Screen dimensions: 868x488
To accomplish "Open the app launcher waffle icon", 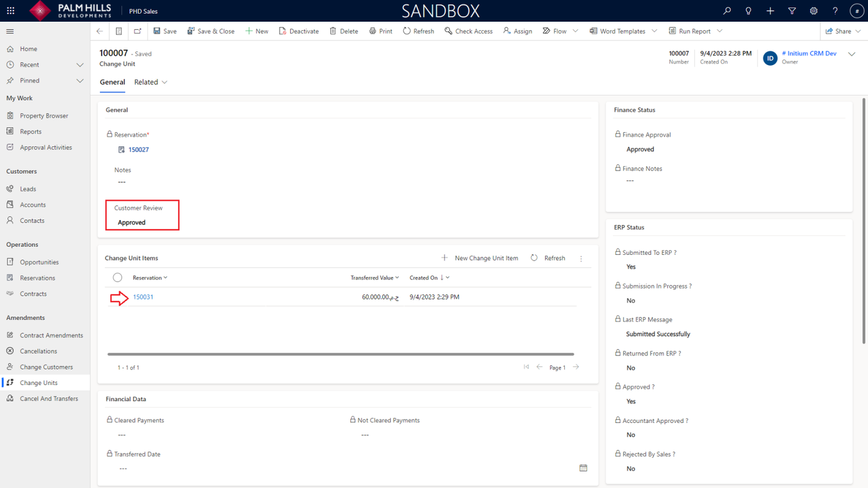I will click(x=11, y=11).
